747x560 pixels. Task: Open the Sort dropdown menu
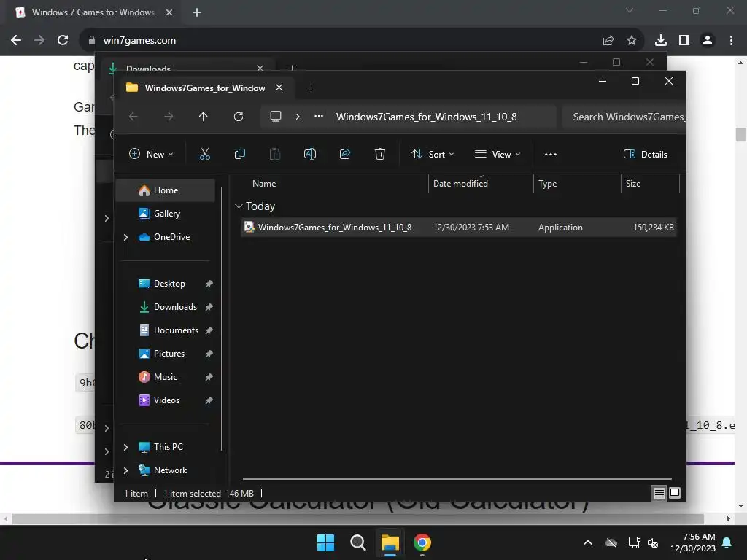[x=433, y=155]
